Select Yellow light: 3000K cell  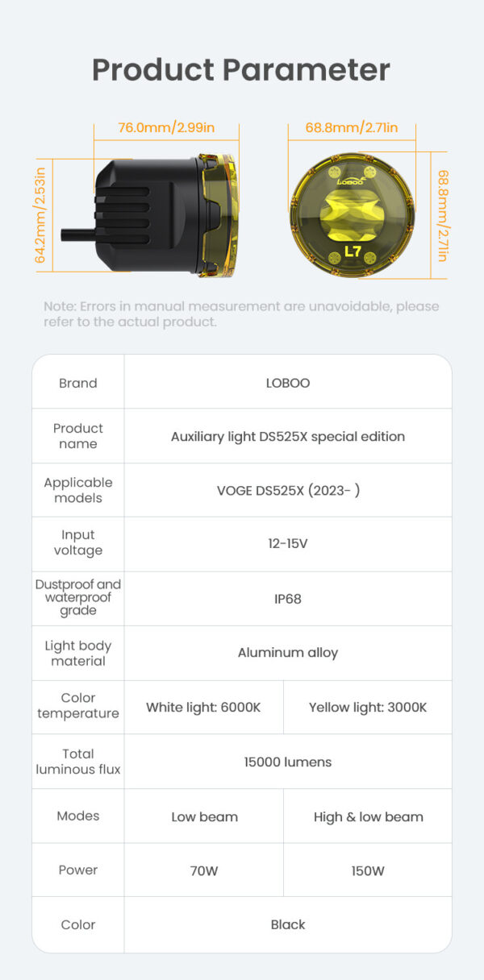pos(368,707)
